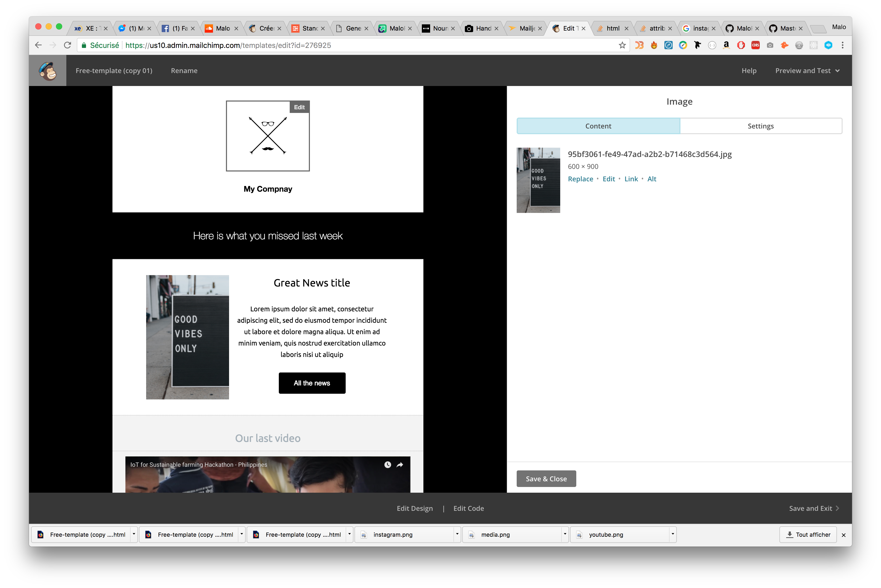
Task: Switch to the Settings tab
Action: [761, 125]
